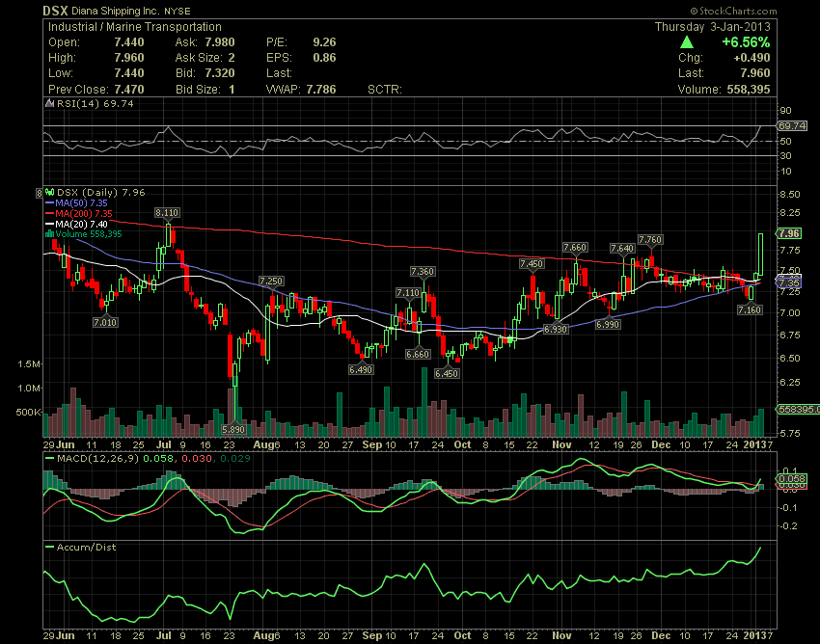Click the Volume histogram icon in the legend
Viewport: 820px width, 644px height.
pyautogui.click(x=49, y=234)
